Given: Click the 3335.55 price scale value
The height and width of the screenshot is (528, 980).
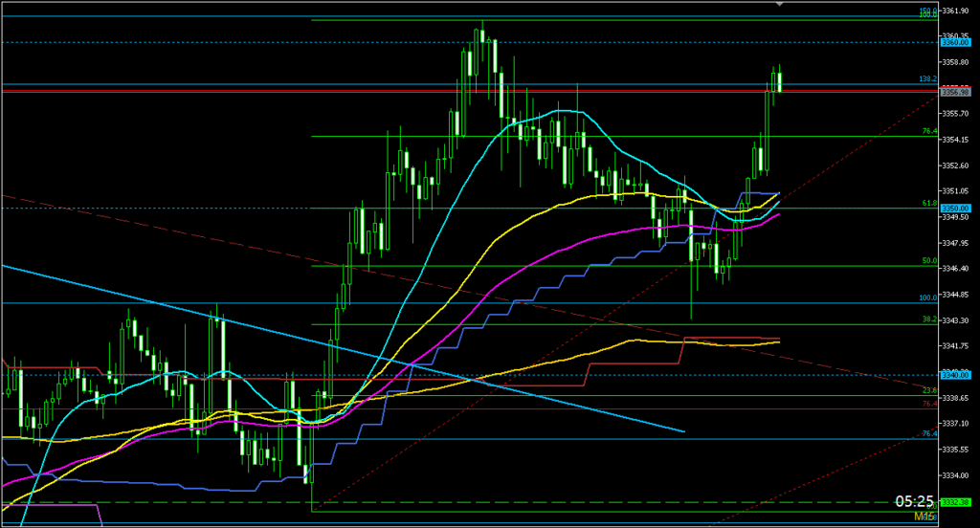Looking at the screenshot, I should pyautogui.click(x=956, y=450).
